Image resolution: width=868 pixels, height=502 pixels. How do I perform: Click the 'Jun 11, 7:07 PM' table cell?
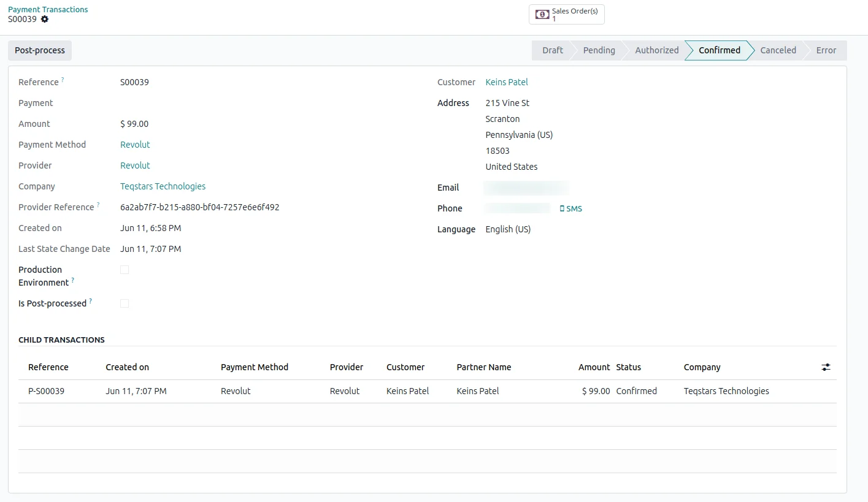click(136, 391)
